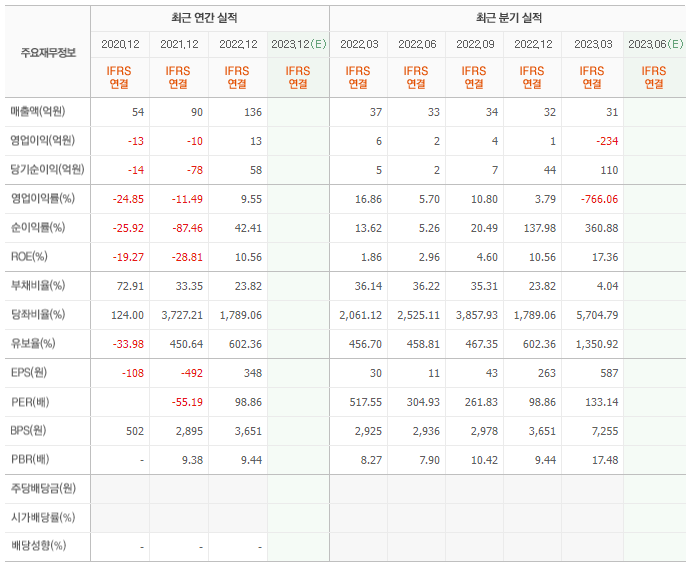691x566 pixels.
Task: Select the BPS value 7,255
Action: coord(605,432)
